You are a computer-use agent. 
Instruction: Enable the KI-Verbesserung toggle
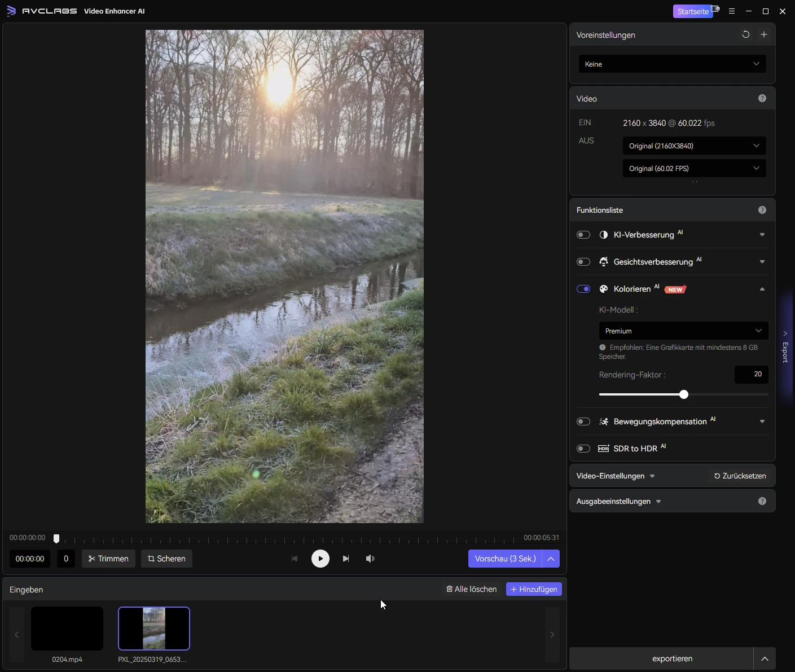[x=583, y=235]
